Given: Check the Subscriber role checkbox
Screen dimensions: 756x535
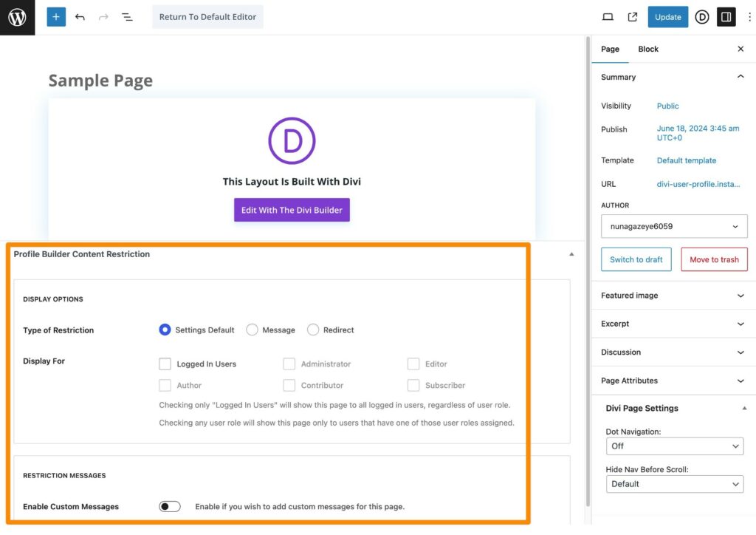Looking at the screenshot, I should tap(413, 385).
